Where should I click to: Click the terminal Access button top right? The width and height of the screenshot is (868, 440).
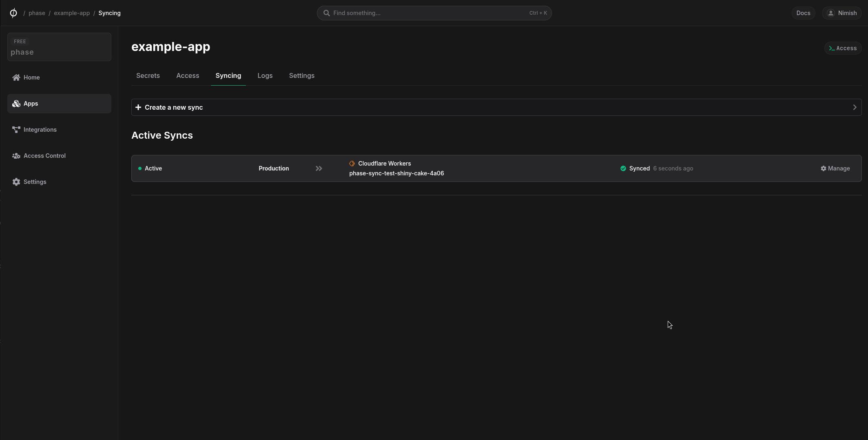pyautogui.click(x=843, y=48)
